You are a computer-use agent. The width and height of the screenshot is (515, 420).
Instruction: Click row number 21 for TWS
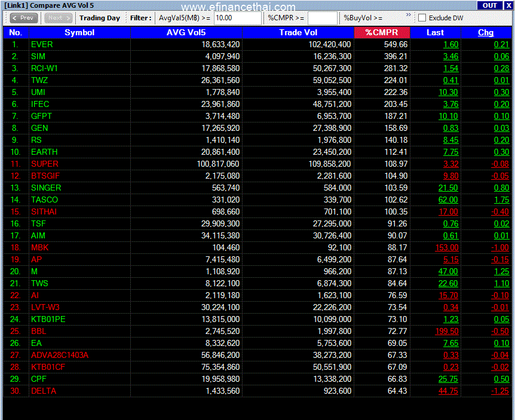[x=15, y=283]
